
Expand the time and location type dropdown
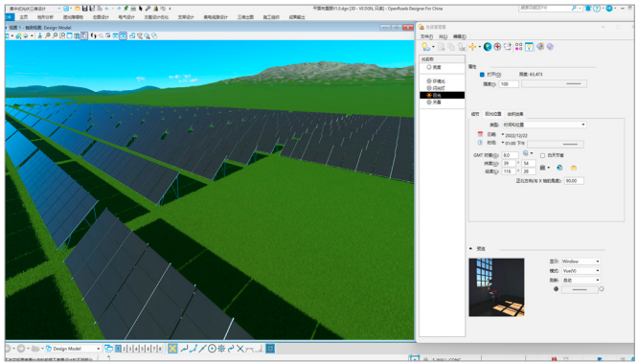(x=544, y=125)
